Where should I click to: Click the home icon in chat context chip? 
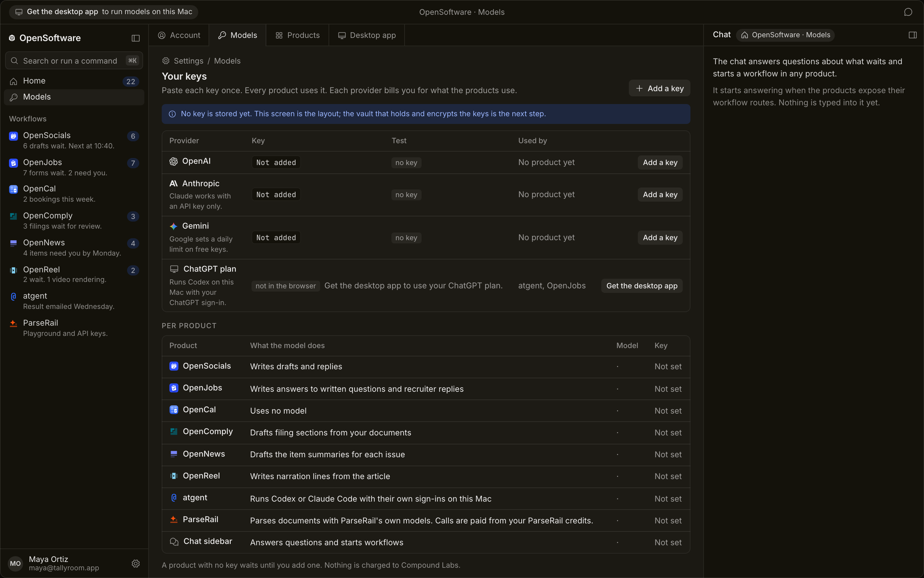(745, 35)
